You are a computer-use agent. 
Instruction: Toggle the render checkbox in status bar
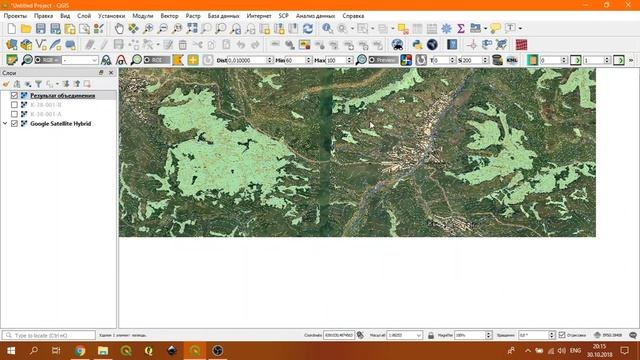(x=562, y=335)
